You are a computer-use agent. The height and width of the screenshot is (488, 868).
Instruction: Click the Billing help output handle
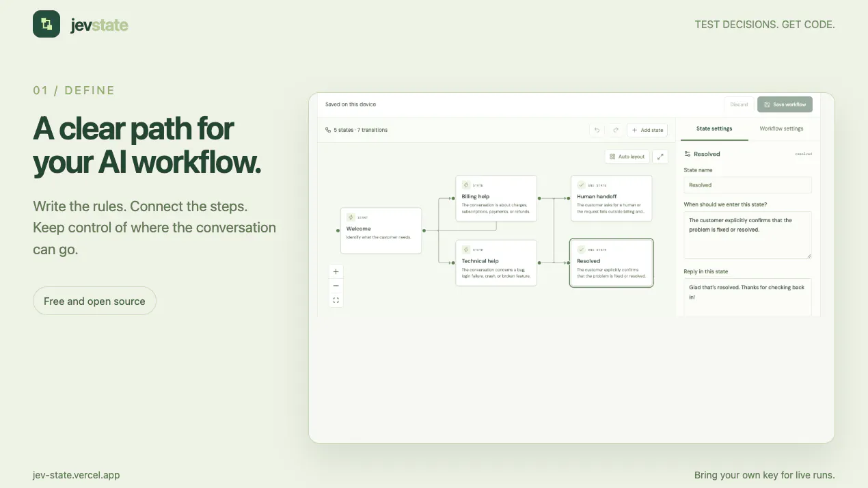(539, 198)
